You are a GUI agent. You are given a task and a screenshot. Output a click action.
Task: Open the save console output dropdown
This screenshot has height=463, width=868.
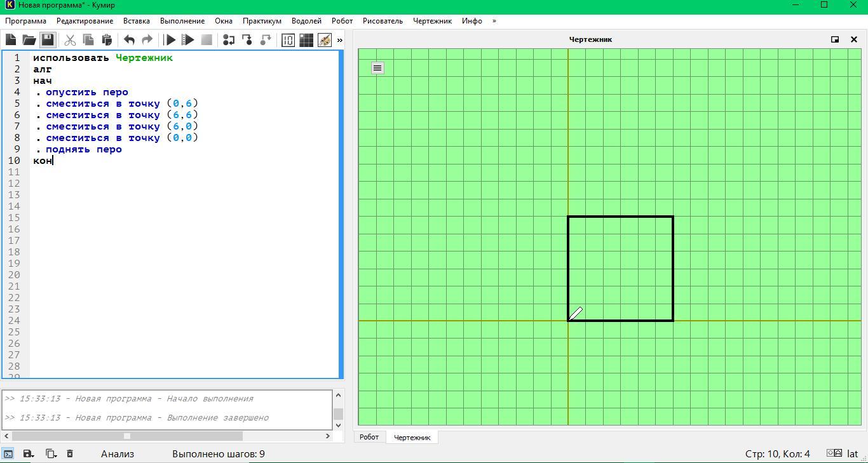click(x=29, y=453)
